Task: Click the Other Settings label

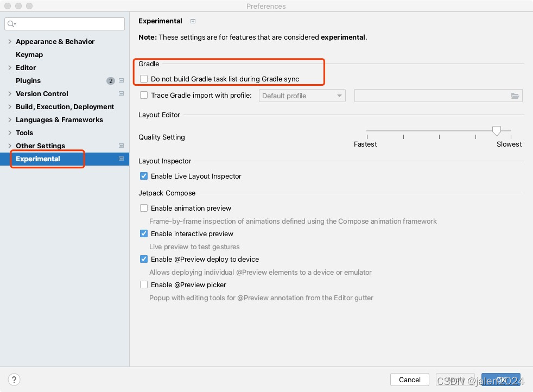Action: (41, 146)
